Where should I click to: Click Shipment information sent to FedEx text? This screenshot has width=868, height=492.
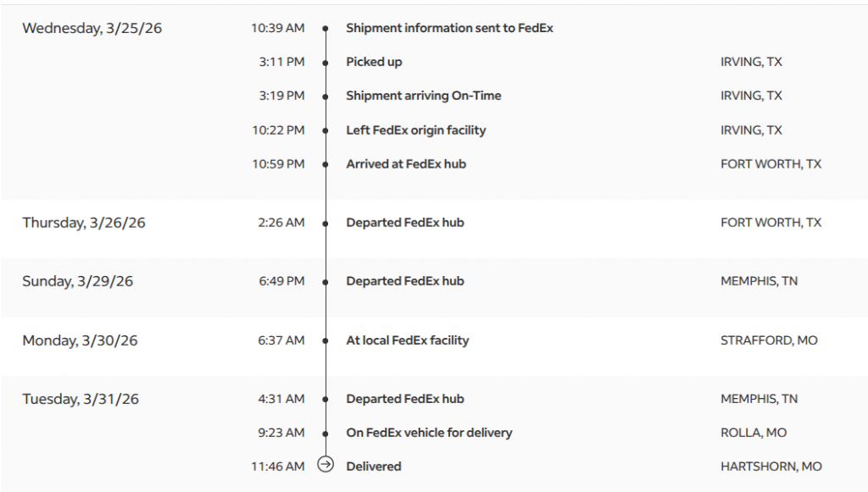[x=449, y=28]
